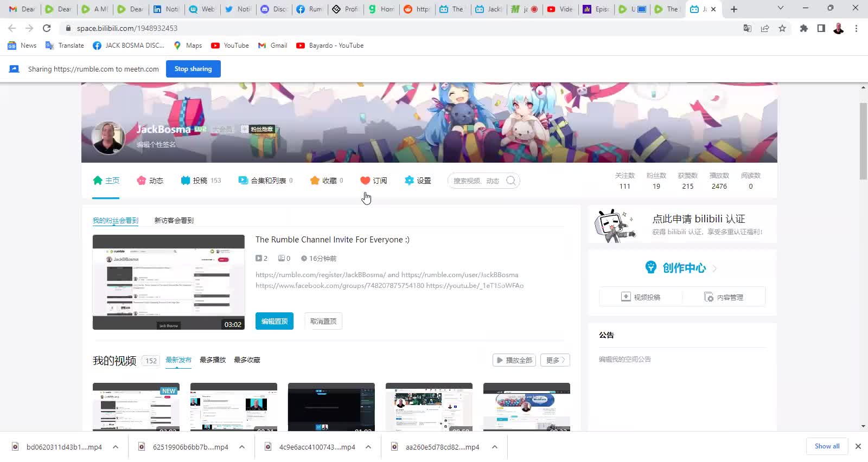Open the Chrome profile avatar
The width and height of the screenshot is (868, 462).
tap(839, 28)
